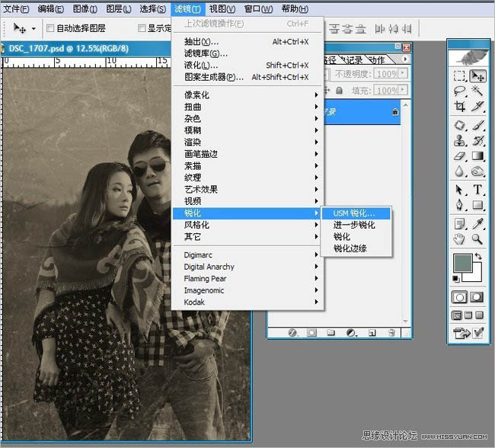
Task: Activate the Zoom magnifier tool
Action: 477,239
